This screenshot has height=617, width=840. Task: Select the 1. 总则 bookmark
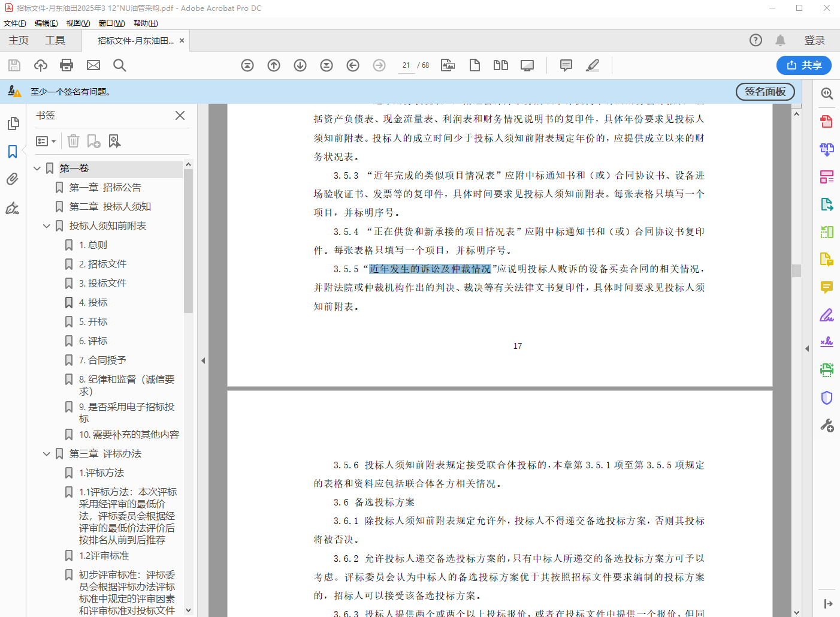pos(93,245)
